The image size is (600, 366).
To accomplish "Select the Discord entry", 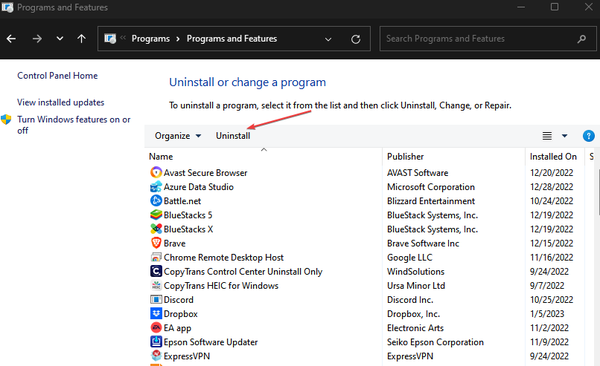I will (x=179, y=299).
